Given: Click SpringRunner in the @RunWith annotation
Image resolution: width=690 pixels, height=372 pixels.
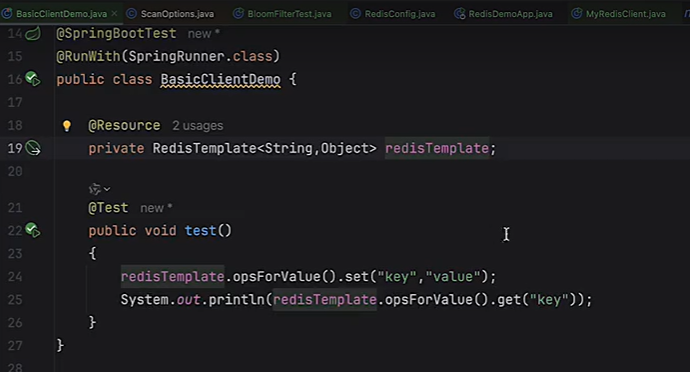Looking at the screenshot, I should tap(176, 56).
